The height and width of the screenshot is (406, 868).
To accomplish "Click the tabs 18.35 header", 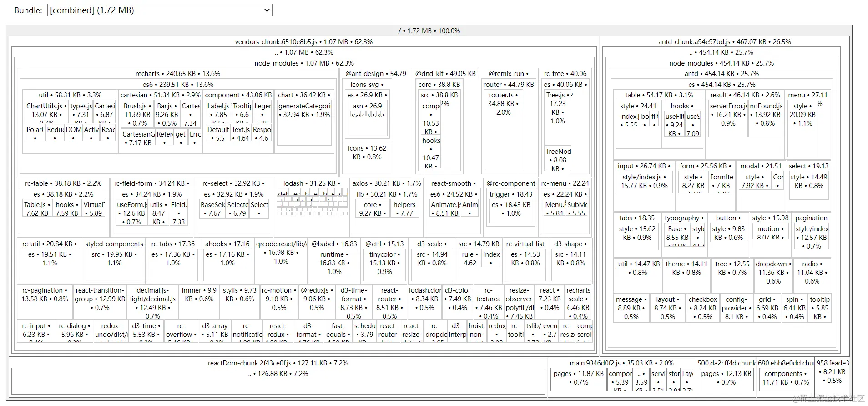I will [637, 218].
